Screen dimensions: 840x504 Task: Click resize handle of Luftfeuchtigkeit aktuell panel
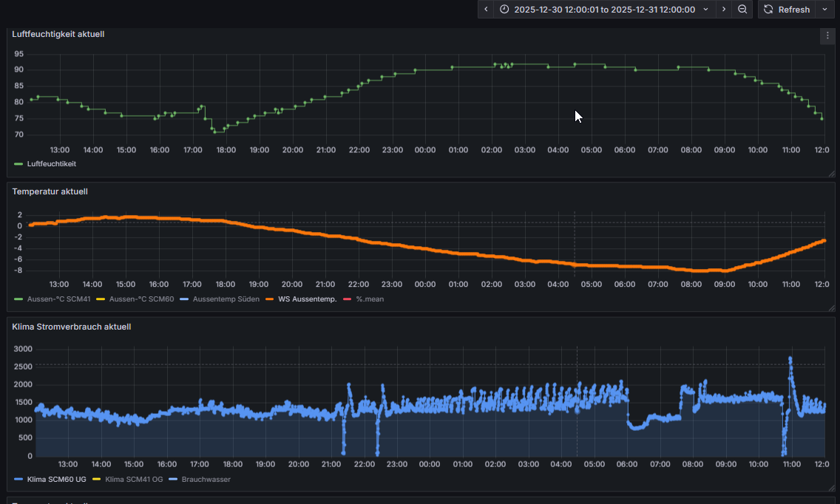pos(831,174)
